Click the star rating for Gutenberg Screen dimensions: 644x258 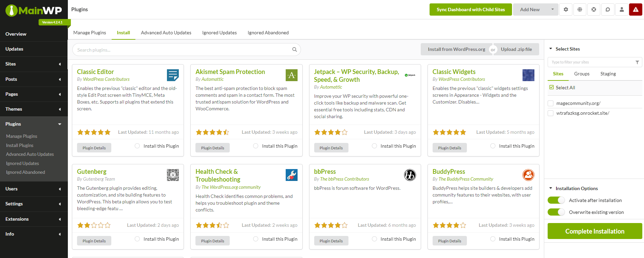(x=94, y=225)
